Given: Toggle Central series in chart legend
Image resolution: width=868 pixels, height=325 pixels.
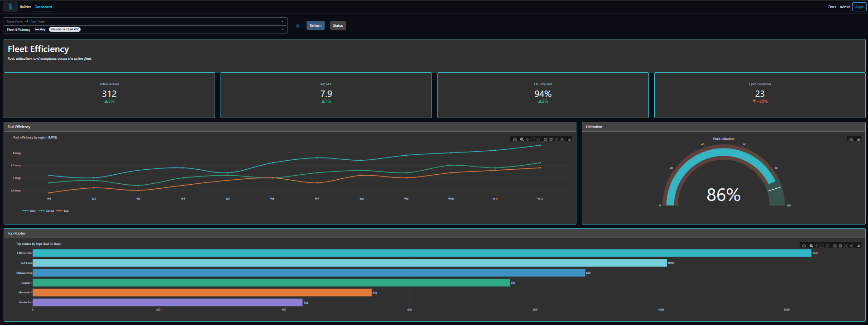Looking at the screenshot, I should [x=46, y=211].
